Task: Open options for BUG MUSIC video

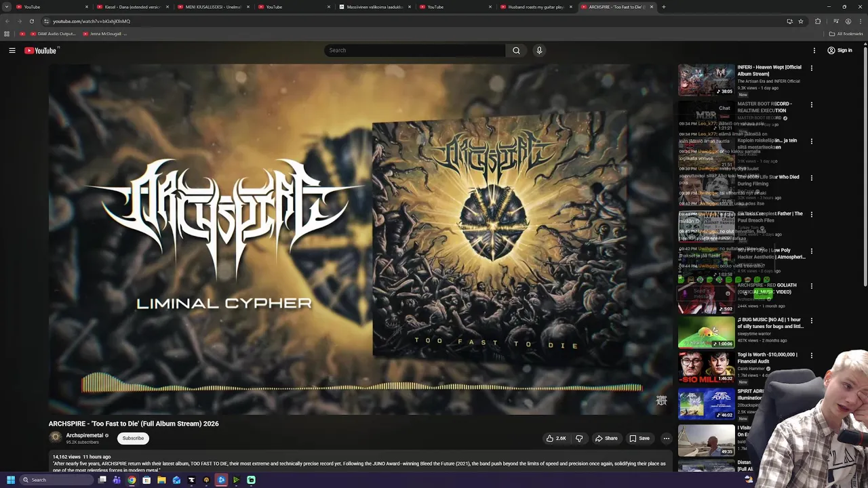Action: (811, 321)
